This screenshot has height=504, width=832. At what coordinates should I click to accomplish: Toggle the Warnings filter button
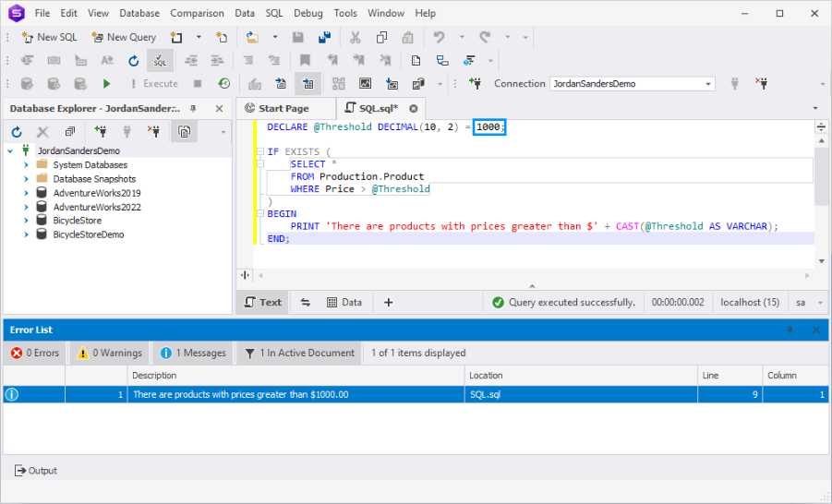click(110, 353)
